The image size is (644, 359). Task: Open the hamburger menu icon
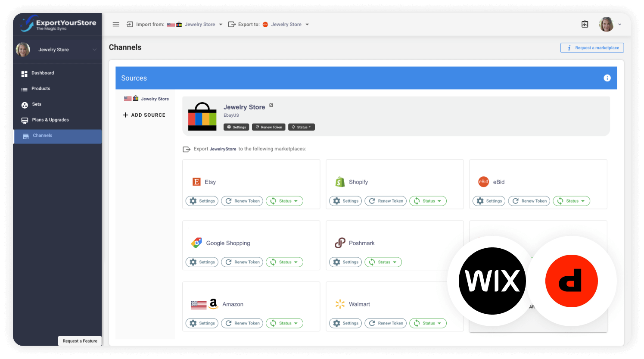click(116, 25)
